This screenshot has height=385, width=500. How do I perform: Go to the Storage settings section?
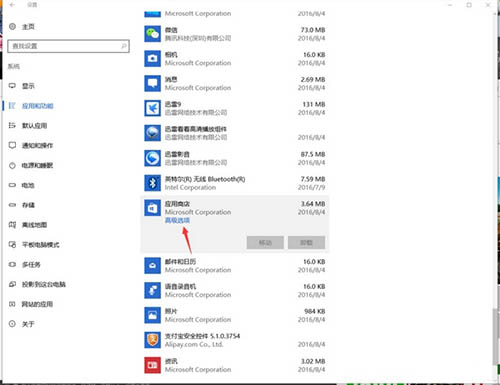28,205
